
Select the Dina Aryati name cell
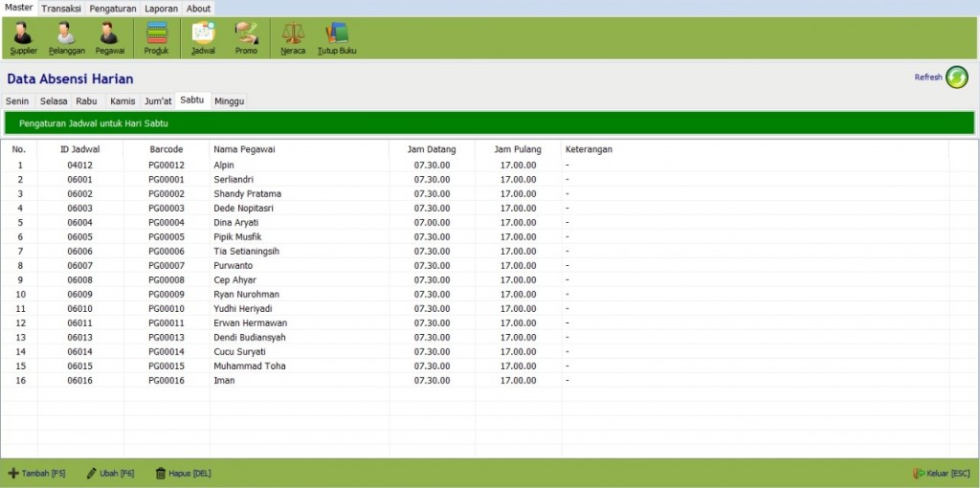(x=300, y=222)
